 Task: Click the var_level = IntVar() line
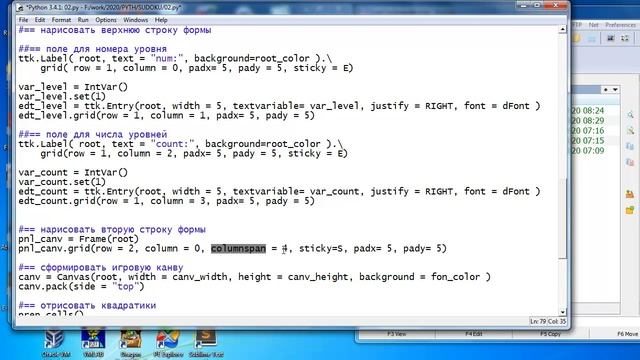[73, 87]
